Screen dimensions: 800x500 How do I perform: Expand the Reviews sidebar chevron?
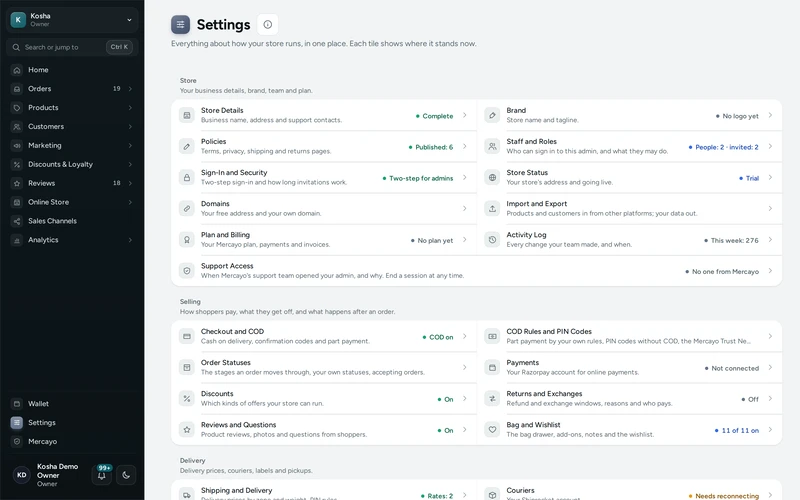(x=130, y=183)
